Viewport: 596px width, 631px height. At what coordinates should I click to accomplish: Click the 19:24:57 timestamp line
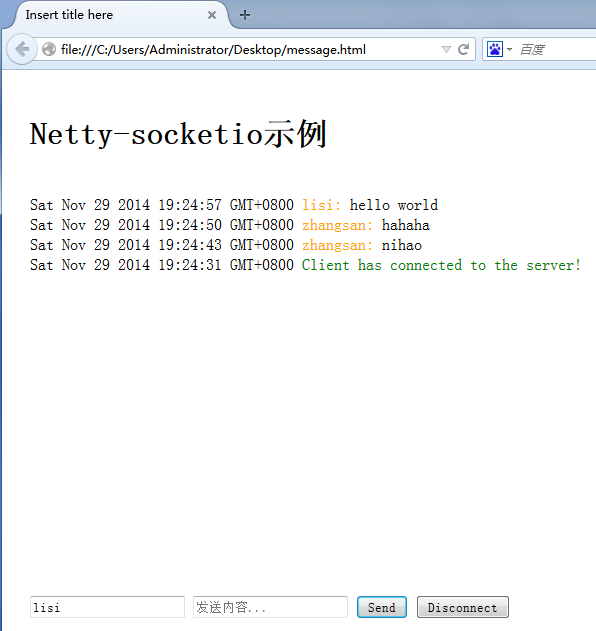pos(162,205)
